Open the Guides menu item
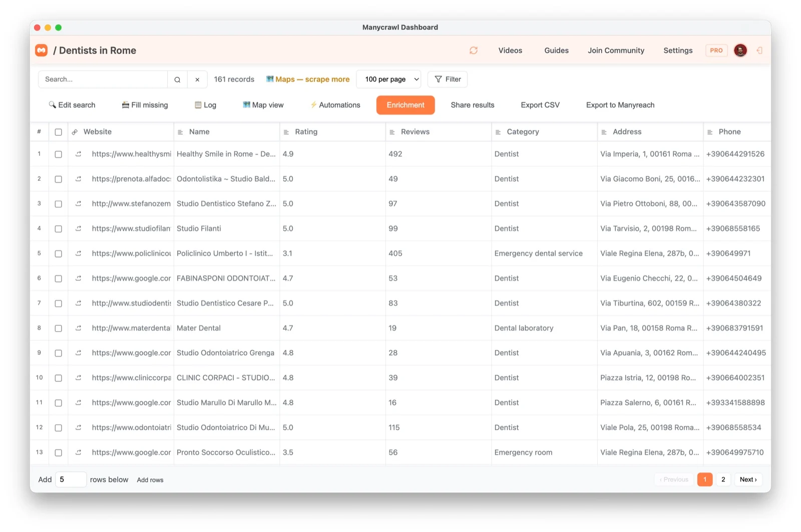 556,51
